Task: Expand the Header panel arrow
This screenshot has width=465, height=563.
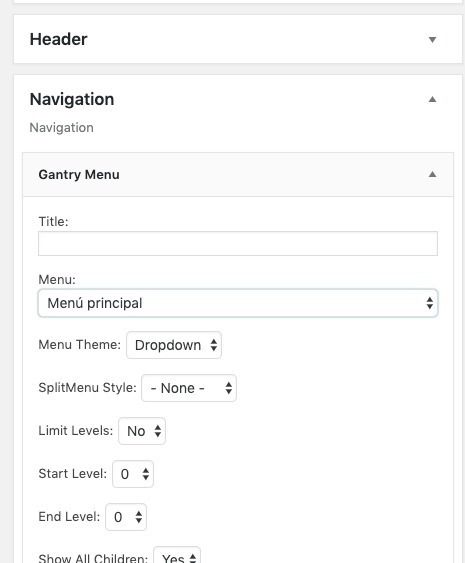Action: (432, 39)
